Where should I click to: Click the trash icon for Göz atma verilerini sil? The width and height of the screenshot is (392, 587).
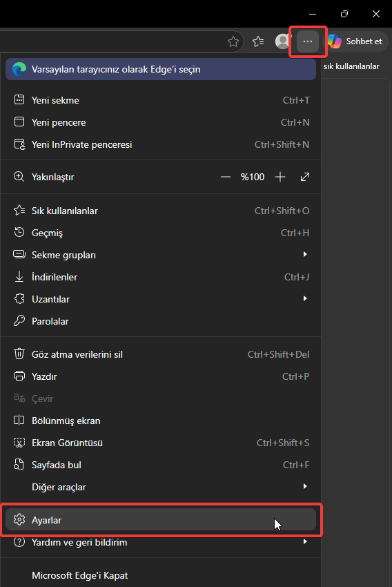[19, 354]
